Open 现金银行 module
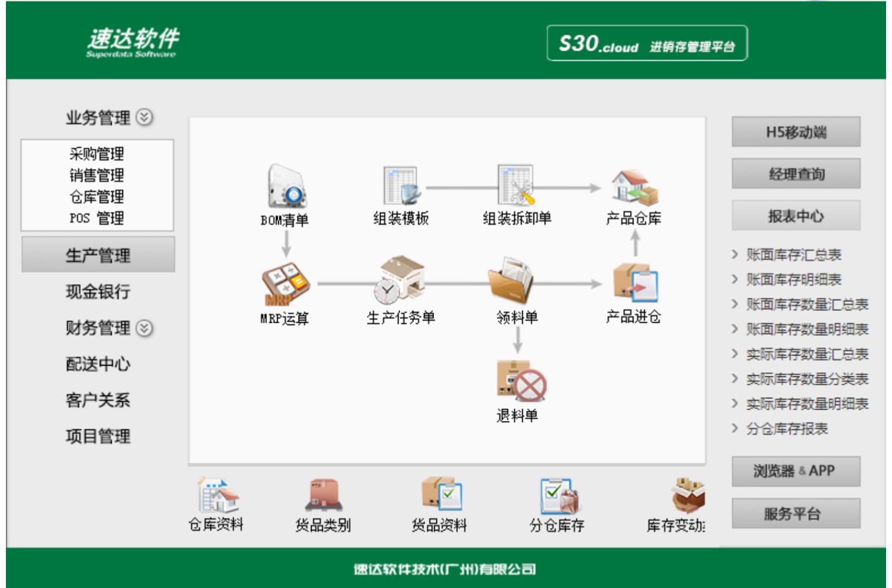 98,291
